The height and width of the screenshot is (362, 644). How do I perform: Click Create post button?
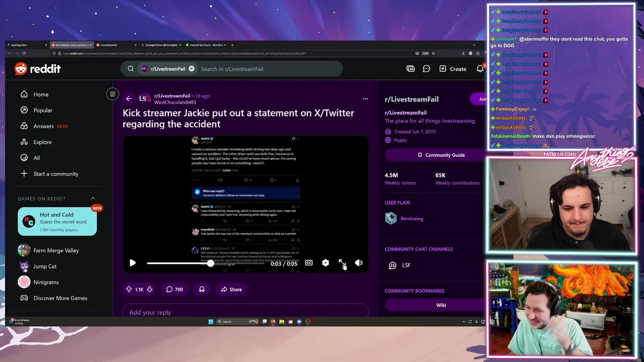[453, 69]
